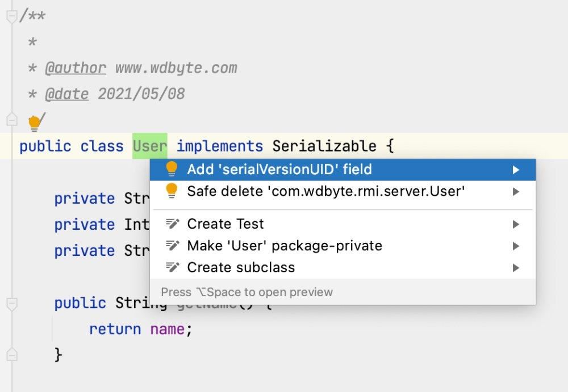Click the bulb icon beside Add 'serialVersionUID' field
568x392 pixels.
click(x=172, y=169)
